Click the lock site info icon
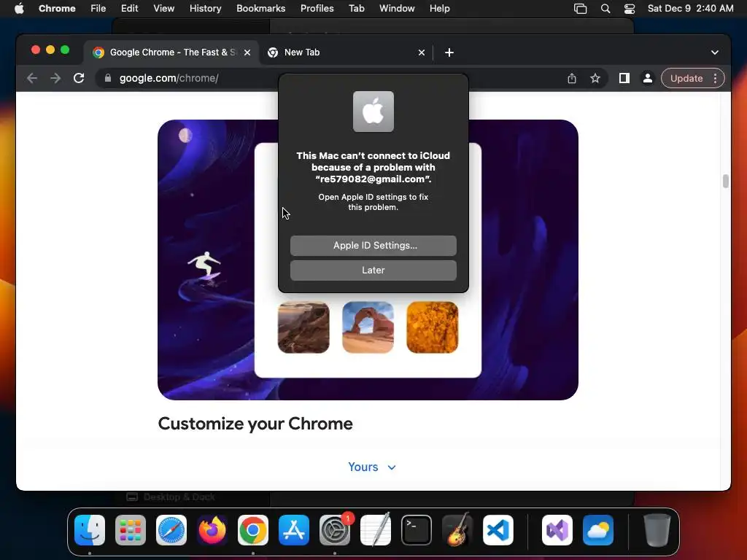 (x=108, y=78)
